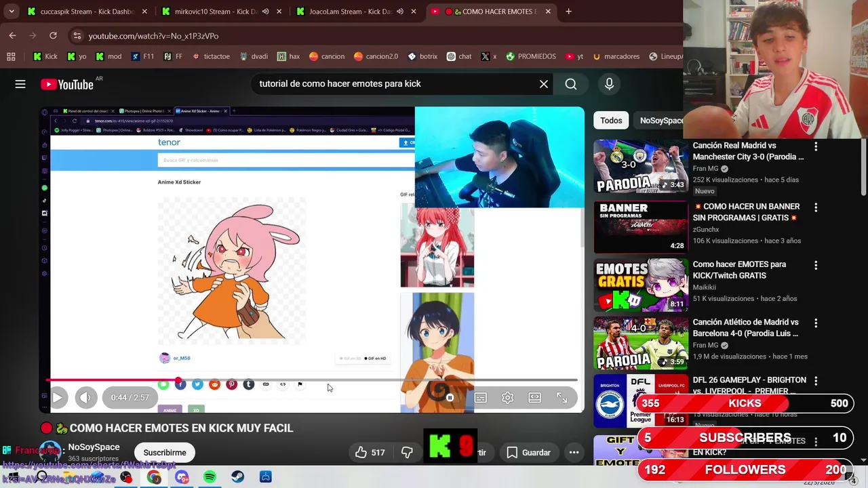Seek using the red video progress bar
Image resolution: width=868 pixels, height=488 pixels.
(312, 381)
